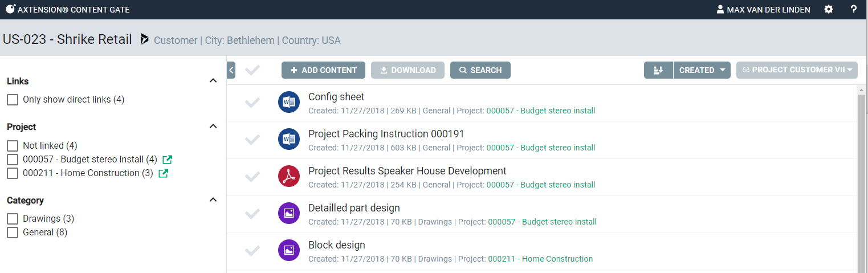
Task: Click the image icon for Block design
Action: [x=289, y=251]
